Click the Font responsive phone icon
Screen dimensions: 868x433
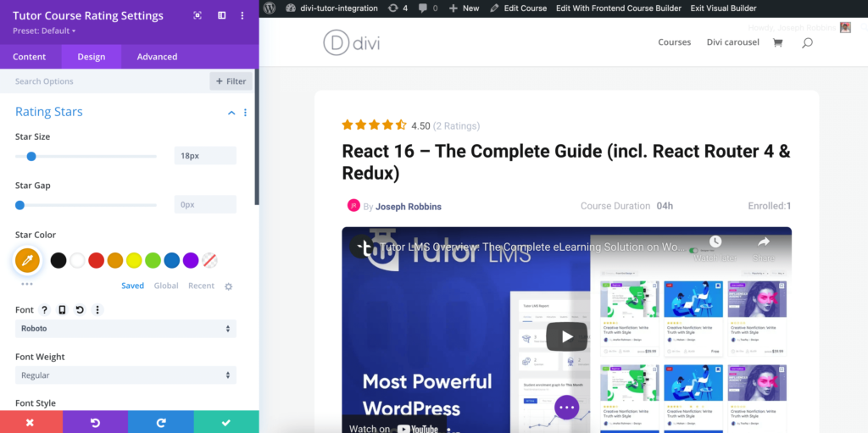pos(62,309)
